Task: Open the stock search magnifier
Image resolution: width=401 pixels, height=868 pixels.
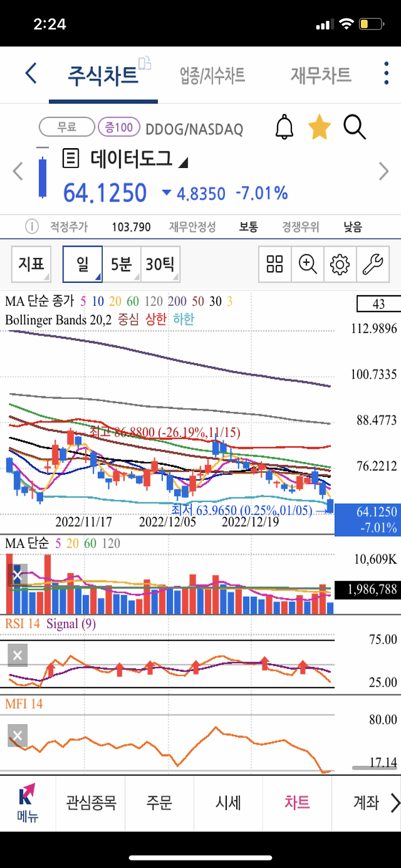Action: 354,127
